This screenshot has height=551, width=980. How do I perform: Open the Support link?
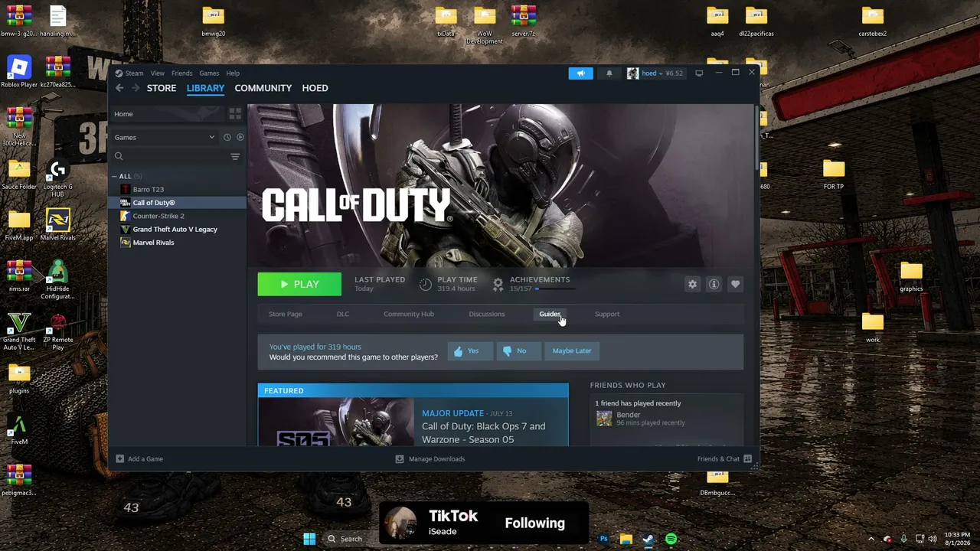pos(607,314)
